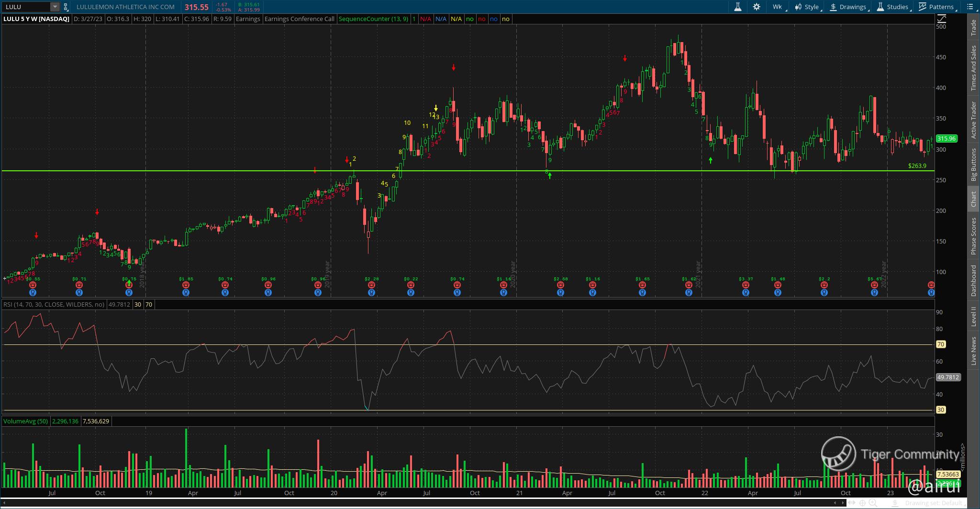Open the Big Buttons side tab
The height and width of the screenshot is (509, 980).
[x=973, y=164]
